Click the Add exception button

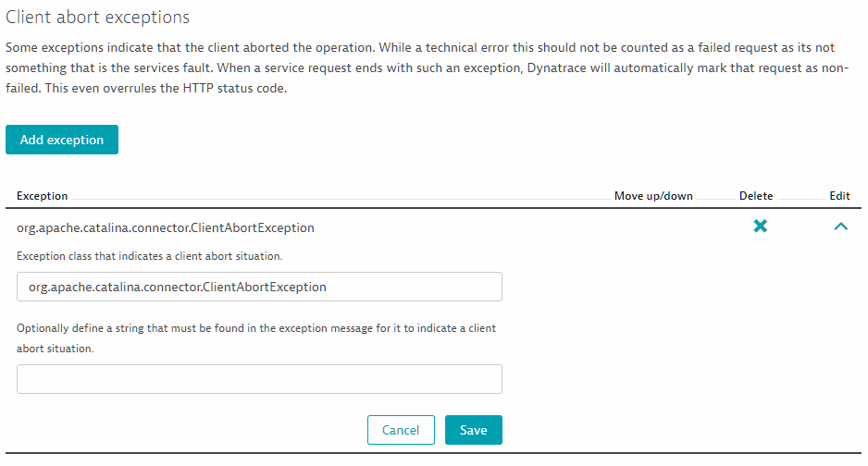pos(62,140)
